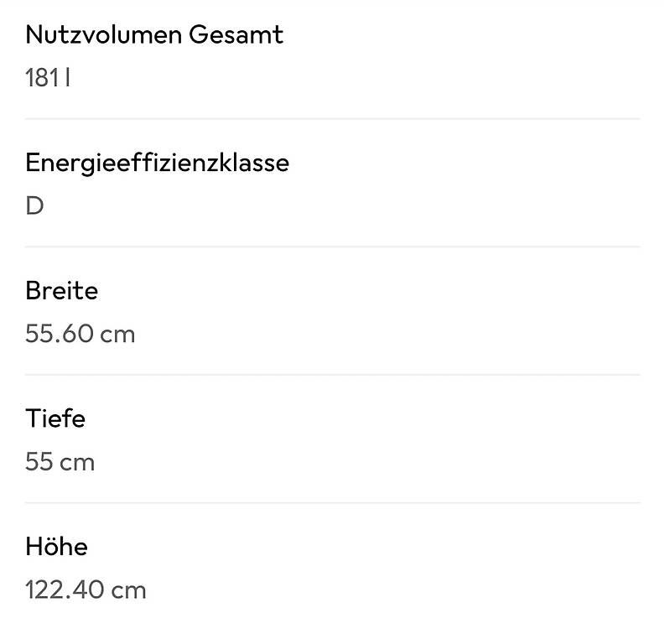The width and height of the screenshot is (665, 644).
Task: Select the 55 cm depth value
Action: pos(60,462)
